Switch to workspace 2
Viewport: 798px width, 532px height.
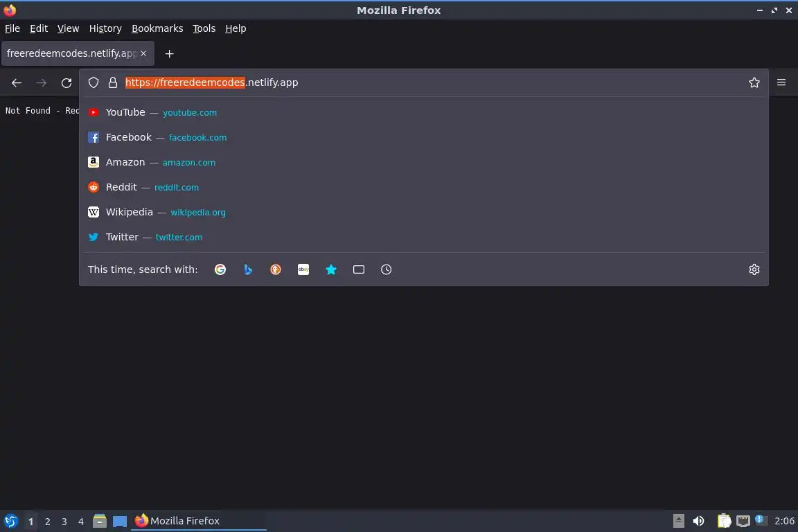click(x=47, y=522)
